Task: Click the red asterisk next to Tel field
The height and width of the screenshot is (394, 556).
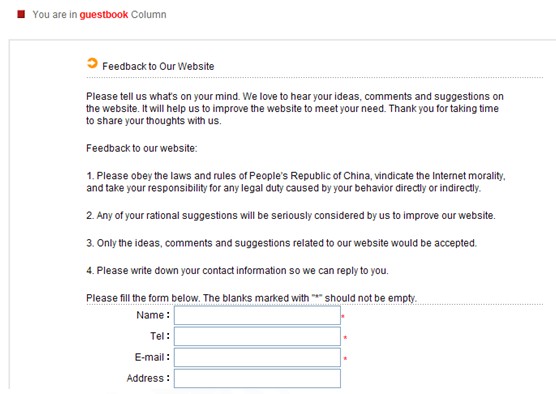Action: [x=345, y=337]
